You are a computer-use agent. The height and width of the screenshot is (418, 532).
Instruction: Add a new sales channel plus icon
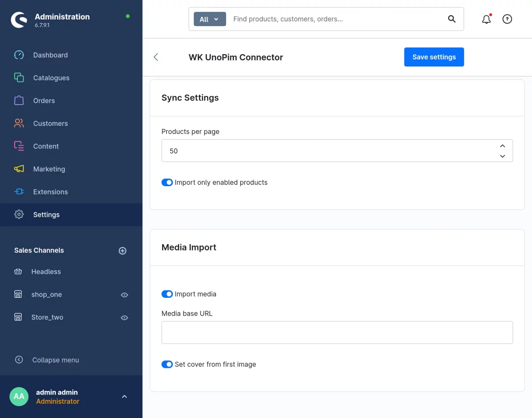click(123, 251)
